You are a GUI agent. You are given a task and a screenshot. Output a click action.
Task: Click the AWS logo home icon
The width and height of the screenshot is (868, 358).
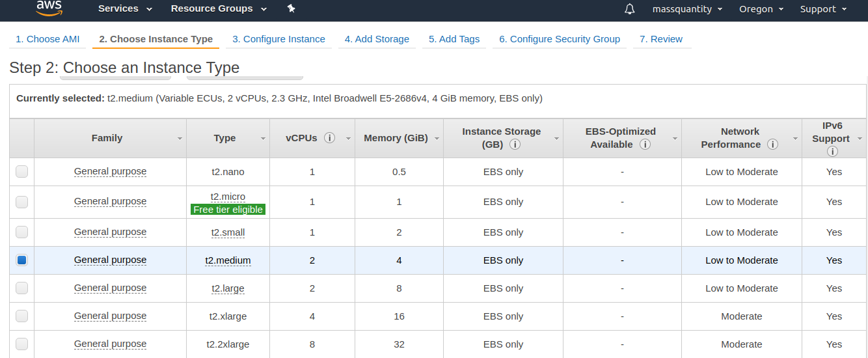click(x=49, y=8)
